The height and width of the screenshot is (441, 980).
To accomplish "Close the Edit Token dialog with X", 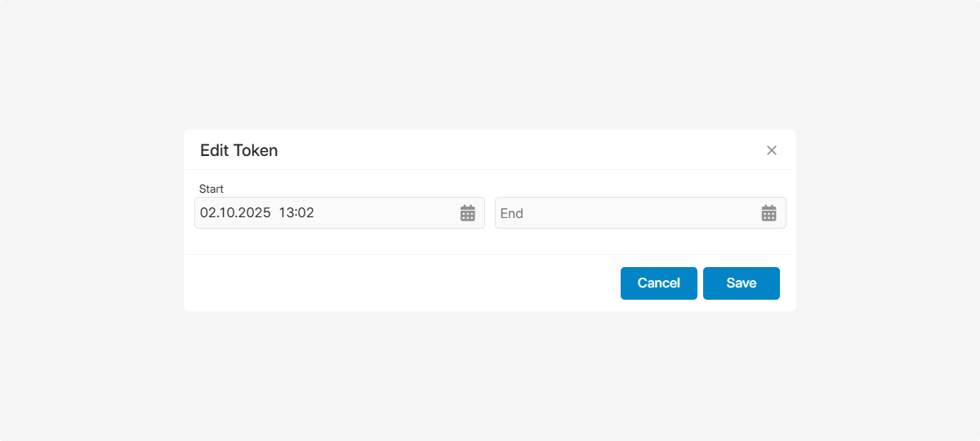I will (772, 150).
